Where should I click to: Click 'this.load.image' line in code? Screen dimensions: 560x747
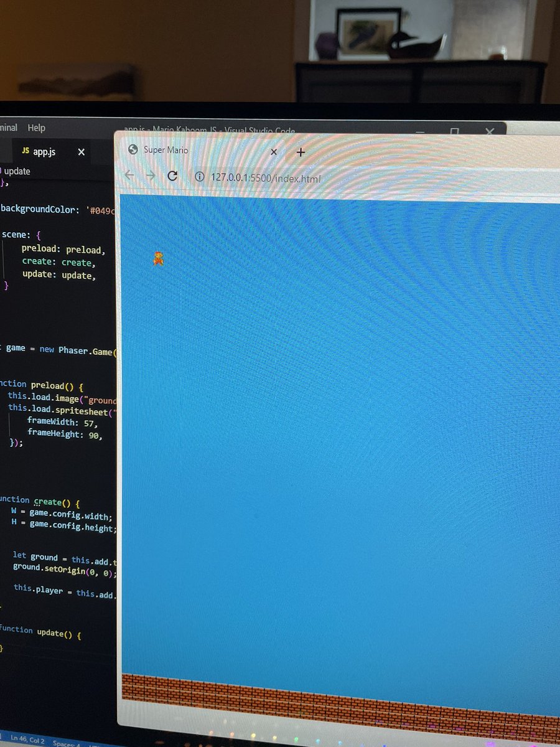(x=62, y=398)
